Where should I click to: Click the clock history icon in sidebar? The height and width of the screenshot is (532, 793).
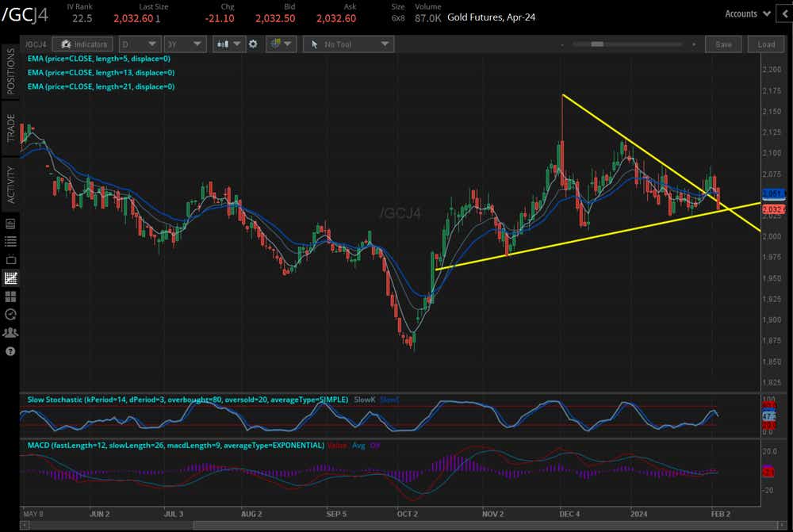coord(10,314)
